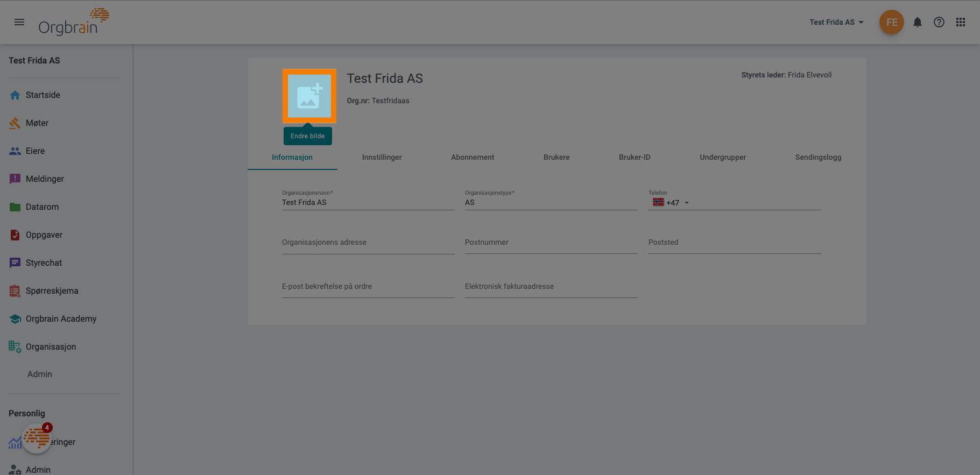This screenshot has height=475, width=980.
Task: Click the Oppgaver task icon
Action: 15,235
